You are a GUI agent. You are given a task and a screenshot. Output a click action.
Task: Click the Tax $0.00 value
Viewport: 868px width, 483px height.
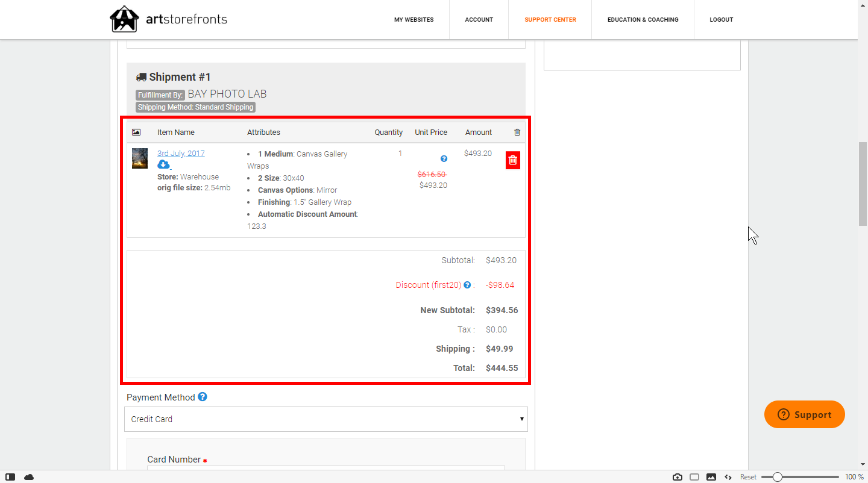point(496,329)
